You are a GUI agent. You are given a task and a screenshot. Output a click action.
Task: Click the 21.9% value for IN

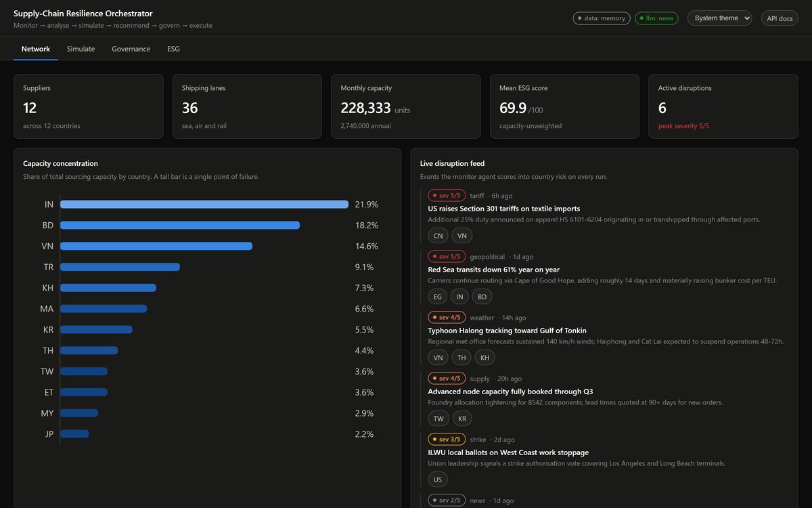[367, 205]
